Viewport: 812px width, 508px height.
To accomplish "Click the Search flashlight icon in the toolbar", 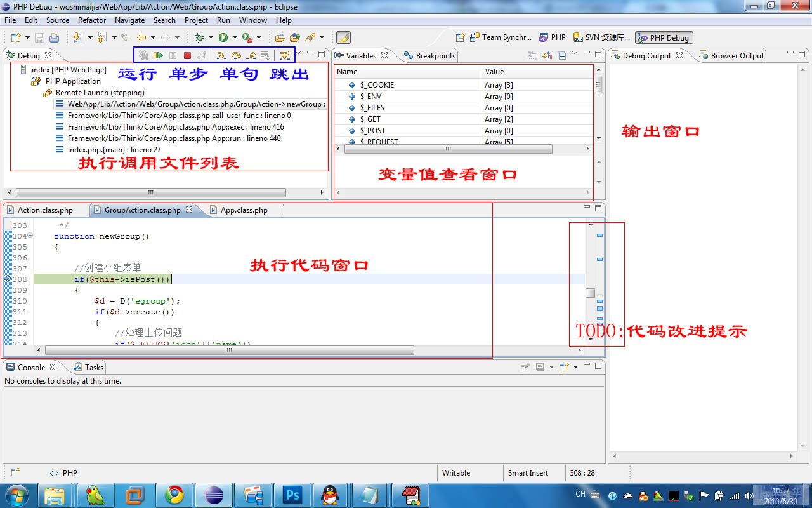I will coord(310,37).
